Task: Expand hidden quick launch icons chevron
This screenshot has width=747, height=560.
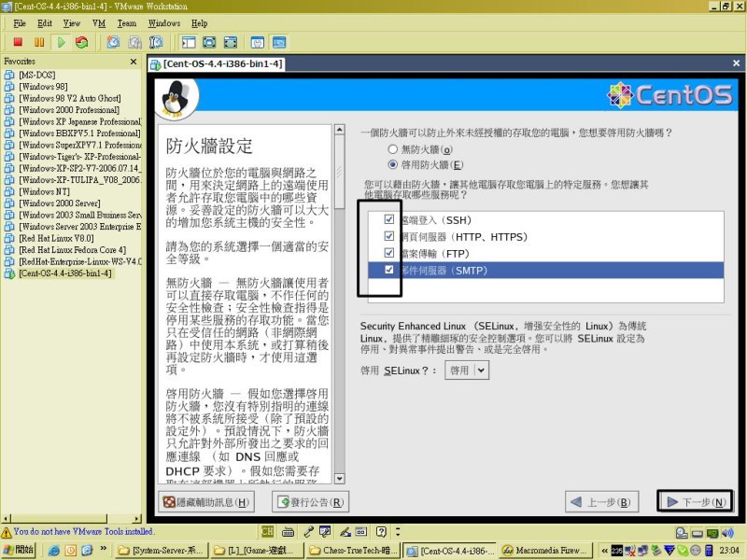Action: [x=104, y=549]
